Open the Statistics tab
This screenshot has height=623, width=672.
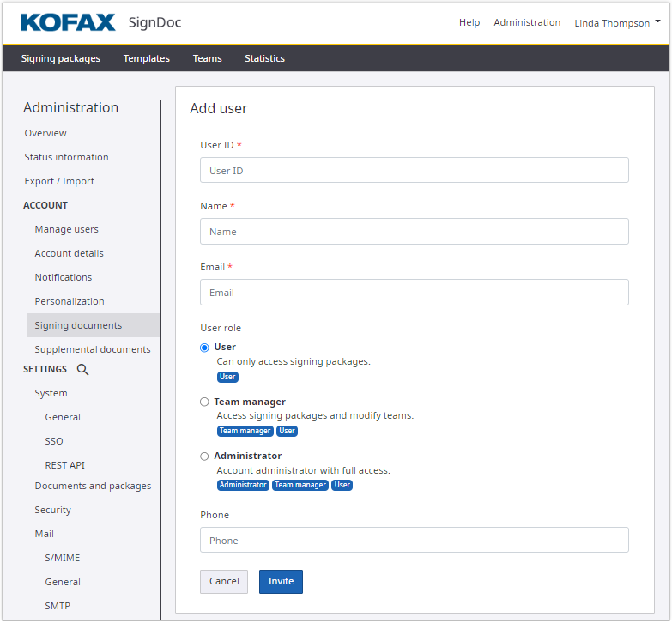coord(264,58)
